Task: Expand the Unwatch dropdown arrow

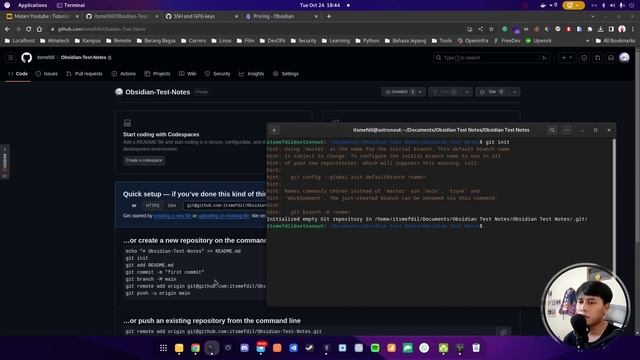Action: point(420,92)
